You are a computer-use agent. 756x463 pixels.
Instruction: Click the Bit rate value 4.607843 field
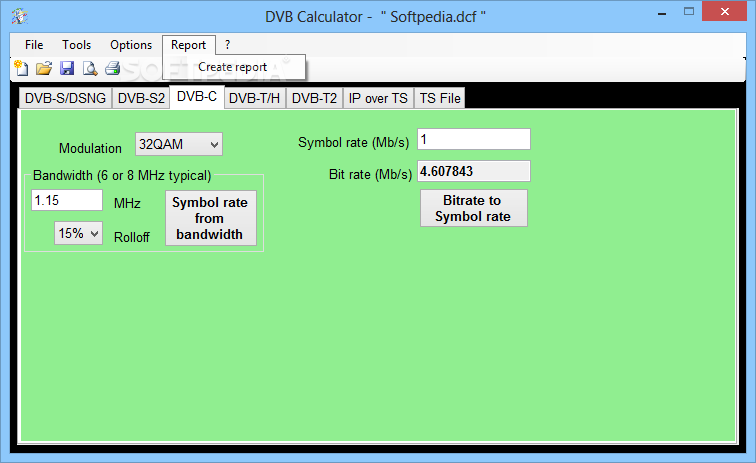click(x=473, y=171)
